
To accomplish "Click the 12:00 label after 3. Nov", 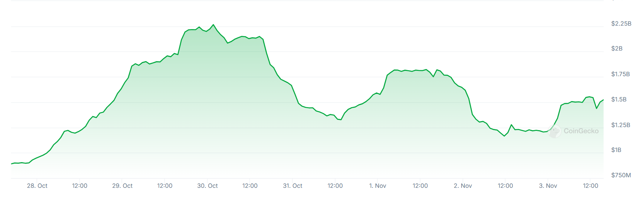I will [x=590, y=186].
